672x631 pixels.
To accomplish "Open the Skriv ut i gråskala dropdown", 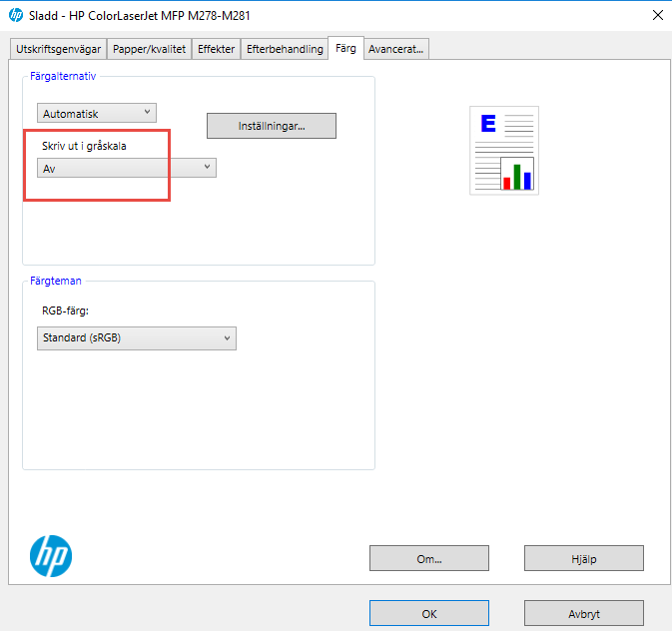I will [127, 168].
